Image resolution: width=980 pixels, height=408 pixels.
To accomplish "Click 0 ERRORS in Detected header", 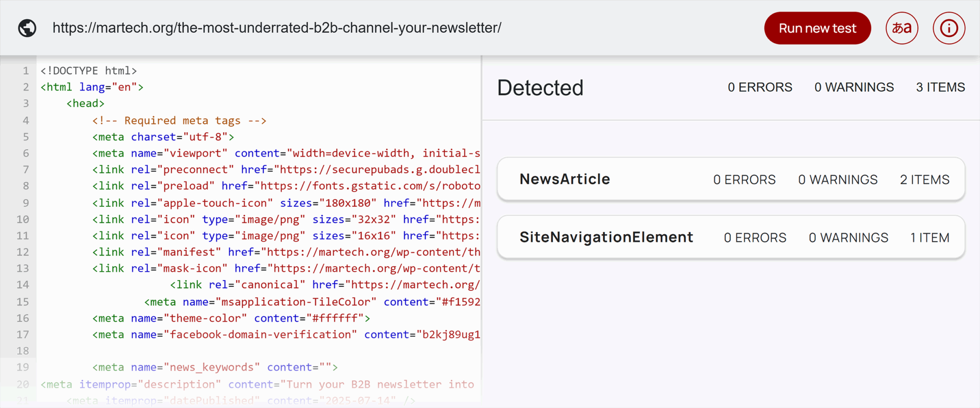I will click(760, 87).
